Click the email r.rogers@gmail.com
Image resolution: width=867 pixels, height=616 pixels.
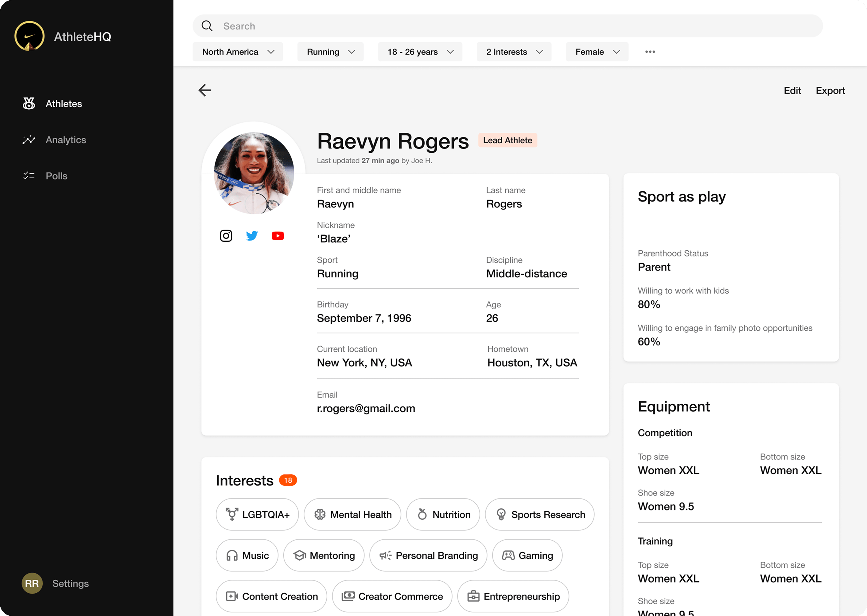366,408
